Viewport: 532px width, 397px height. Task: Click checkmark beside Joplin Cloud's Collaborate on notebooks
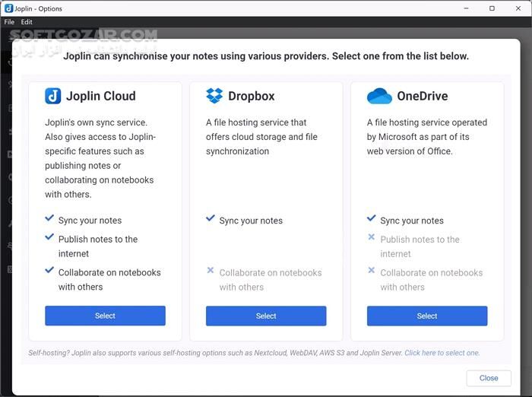(49, 271)
